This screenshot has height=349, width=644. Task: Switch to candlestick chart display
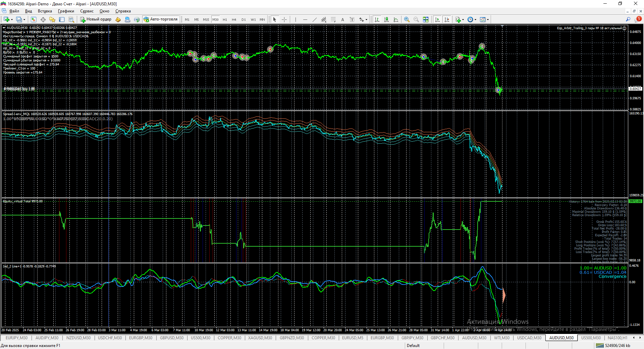click(386, 19)
